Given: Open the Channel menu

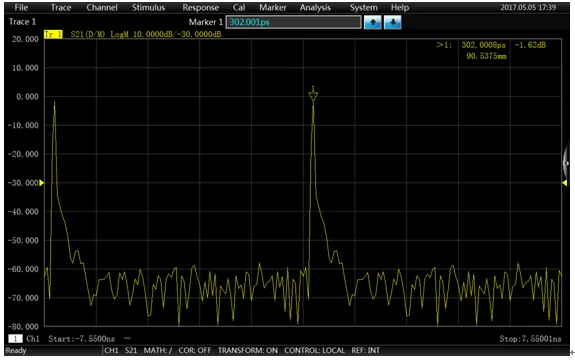Looking at the screenshot, I should pyautogui.click(x=102, y=7).
